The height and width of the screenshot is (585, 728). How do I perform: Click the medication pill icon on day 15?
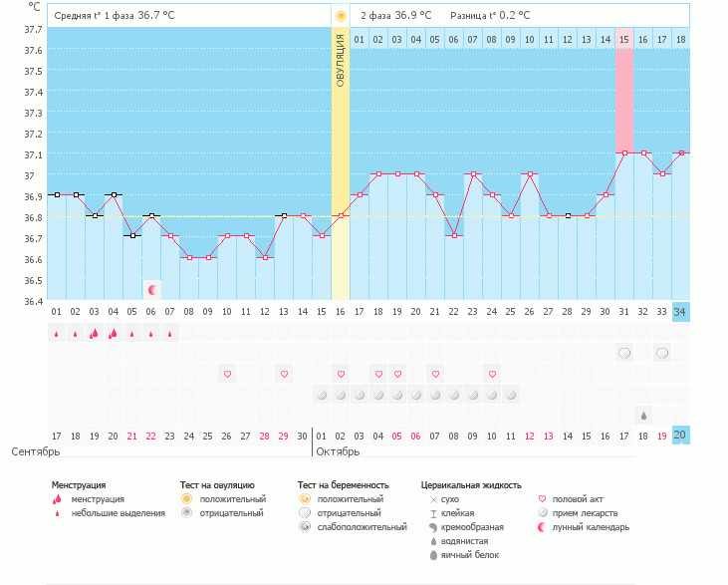(x=322, y=395)
